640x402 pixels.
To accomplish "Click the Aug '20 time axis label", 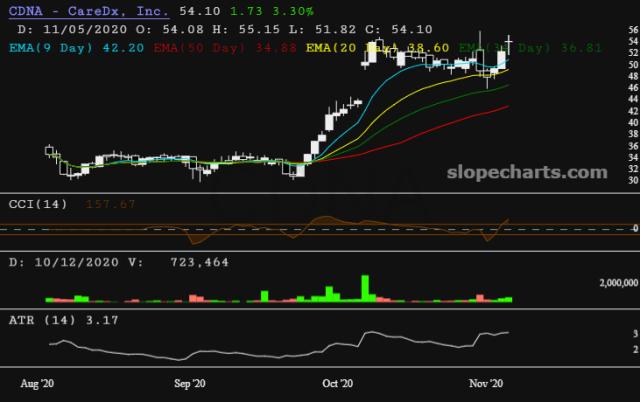I will coord(37,384).
